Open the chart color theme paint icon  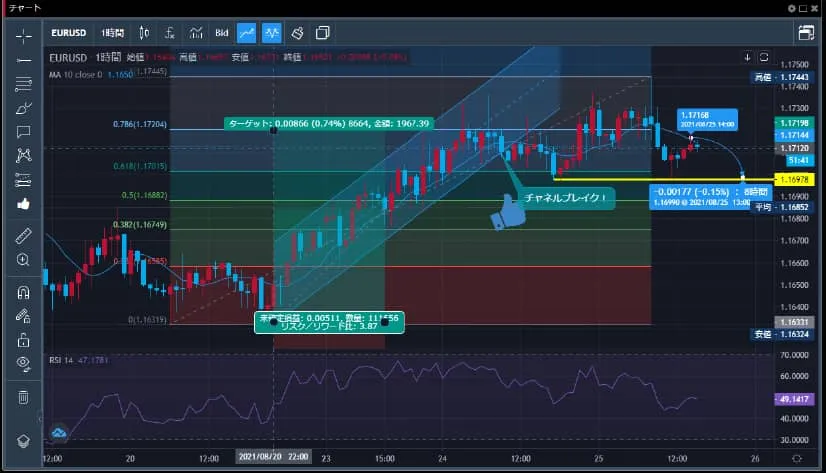click(297, 33)
